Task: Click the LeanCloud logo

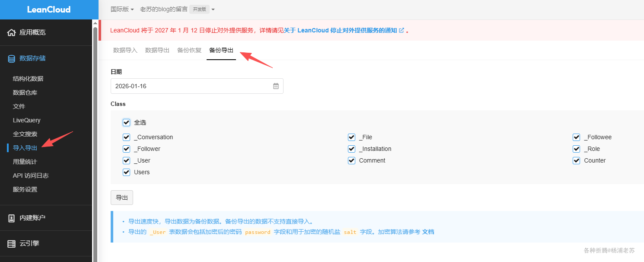Action: (x=49, y=10)
